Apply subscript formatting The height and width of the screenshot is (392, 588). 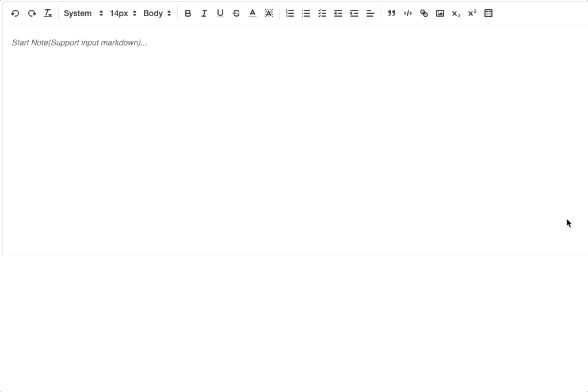pos(456,13)
